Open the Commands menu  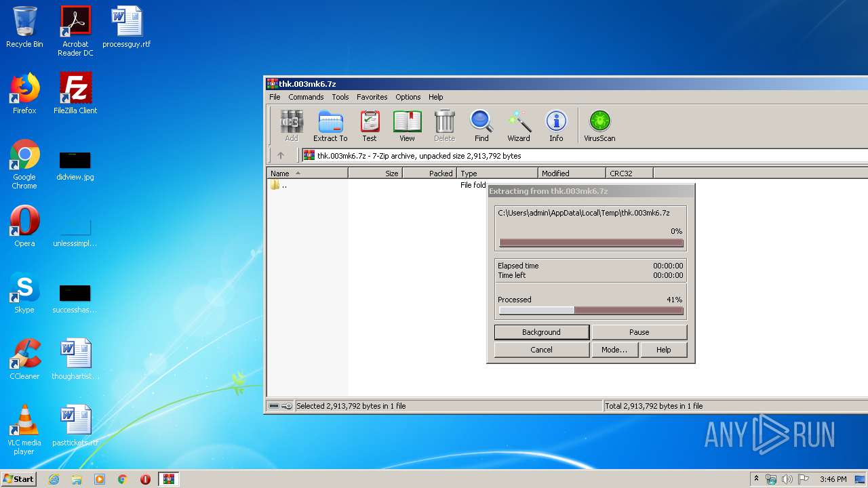click(x=306, y=97)
